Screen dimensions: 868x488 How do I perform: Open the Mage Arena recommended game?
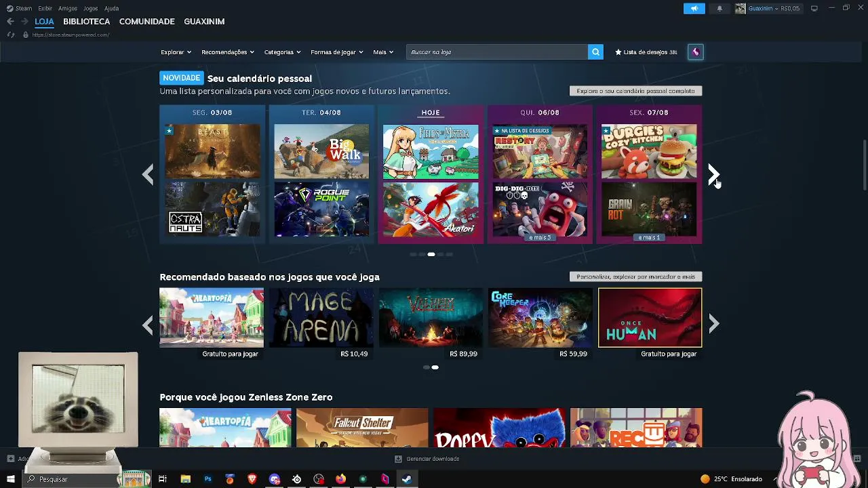point(321,318)
